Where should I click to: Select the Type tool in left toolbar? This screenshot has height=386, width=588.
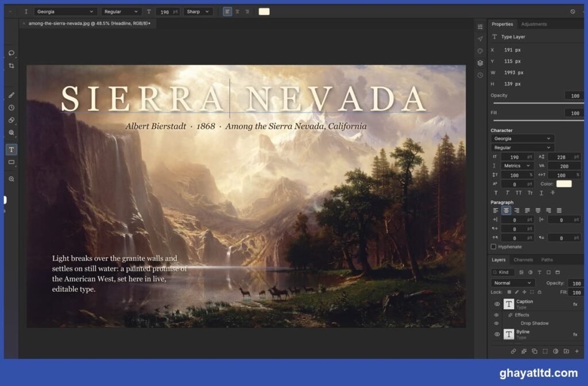11,150
